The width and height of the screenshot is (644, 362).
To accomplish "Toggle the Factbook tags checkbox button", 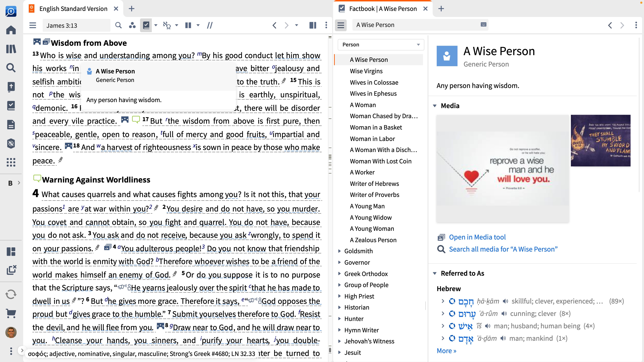I will tap(146, 25).
